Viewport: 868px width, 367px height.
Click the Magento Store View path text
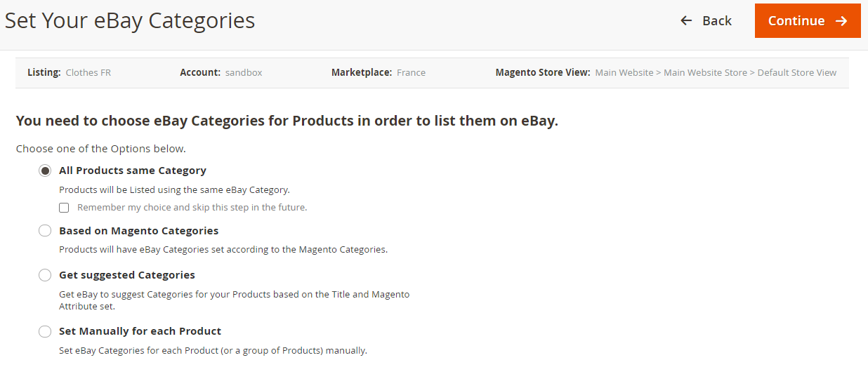pyautogui.click(x=716, y=72)
